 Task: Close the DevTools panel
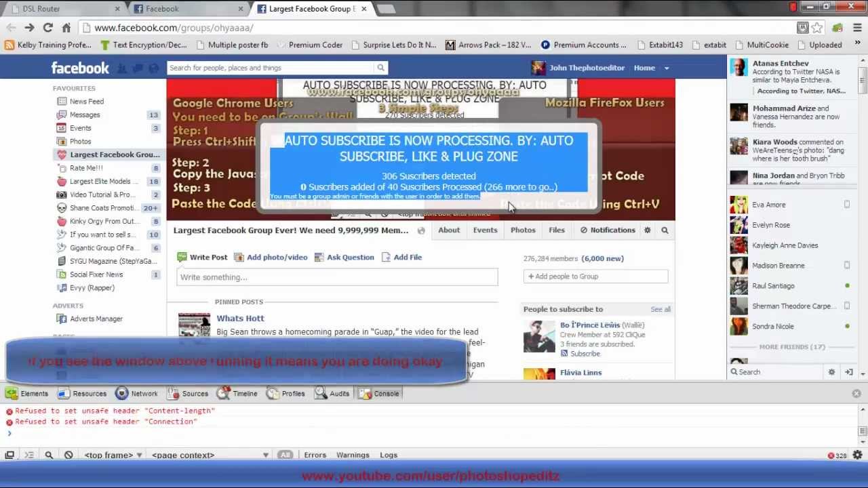tap(856, 393)
